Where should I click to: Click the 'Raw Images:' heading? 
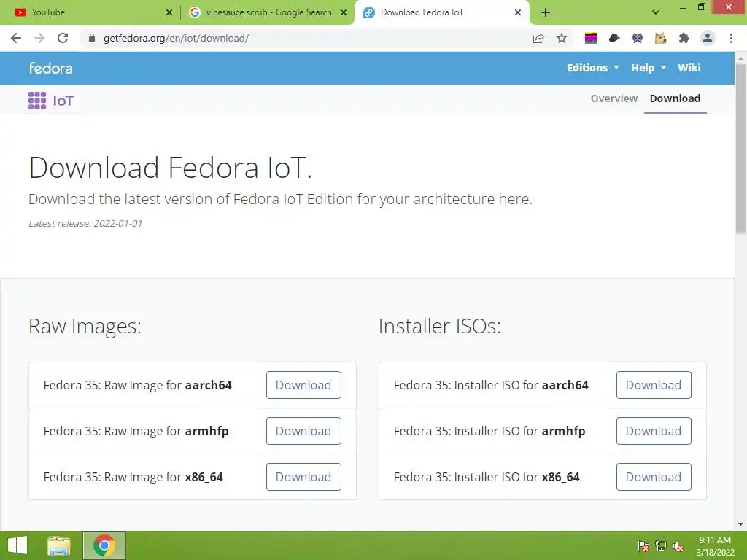tap(85, 326)
